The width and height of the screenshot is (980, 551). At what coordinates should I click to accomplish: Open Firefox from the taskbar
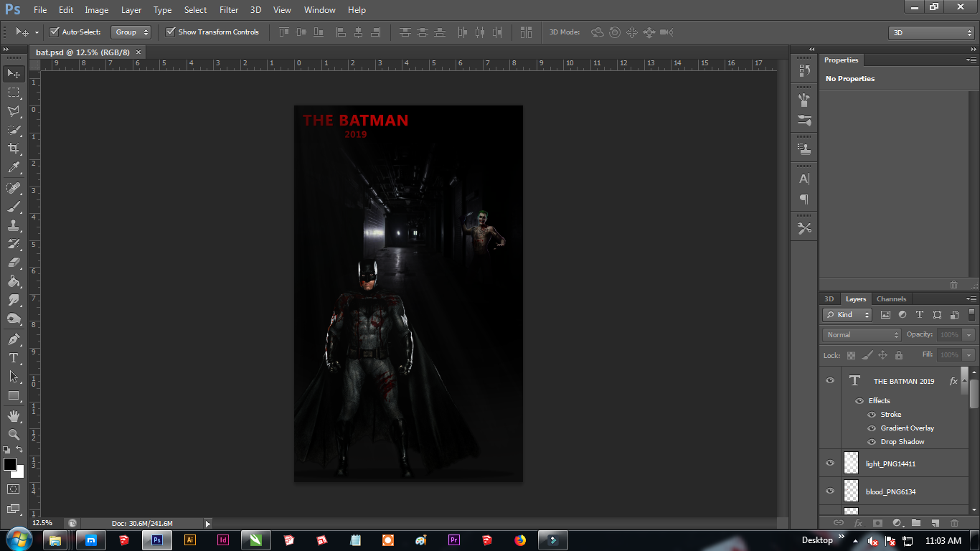tap(520, 540)
